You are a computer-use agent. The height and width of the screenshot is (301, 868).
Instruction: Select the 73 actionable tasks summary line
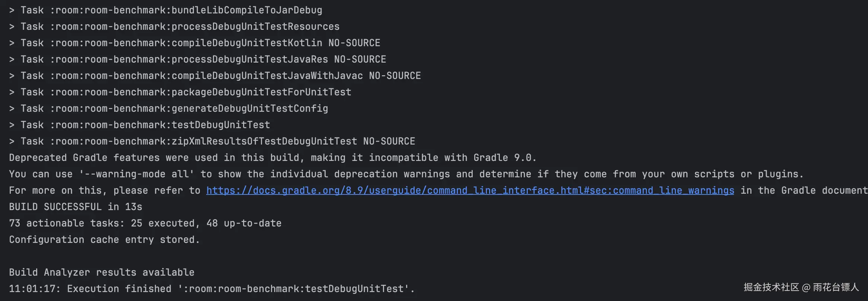tap(145, 223)
